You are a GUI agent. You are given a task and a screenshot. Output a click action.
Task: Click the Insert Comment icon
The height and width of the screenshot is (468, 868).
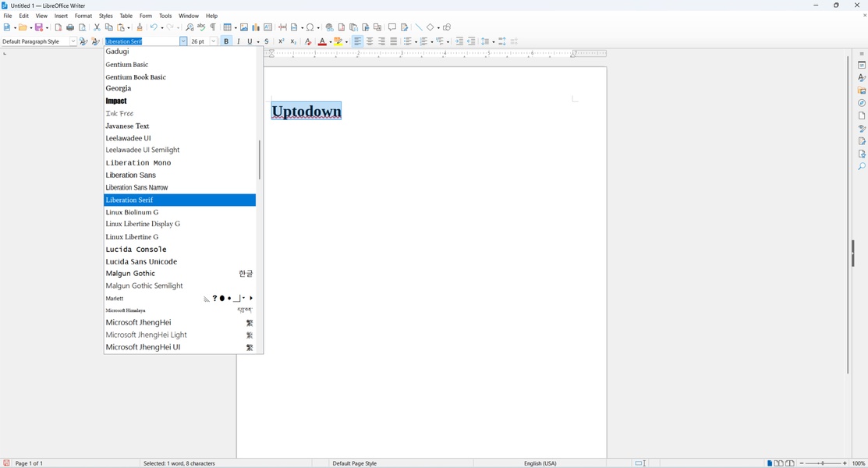coord(392,27)
